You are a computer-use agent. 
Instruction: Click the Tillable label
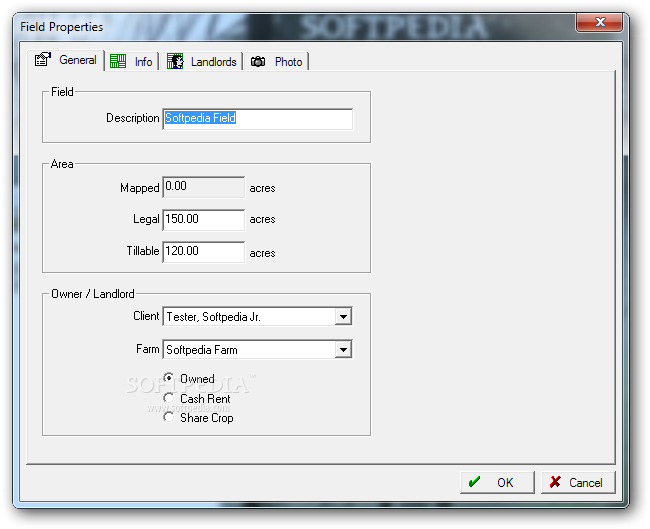pyautogui.click(x=143, y=251)
